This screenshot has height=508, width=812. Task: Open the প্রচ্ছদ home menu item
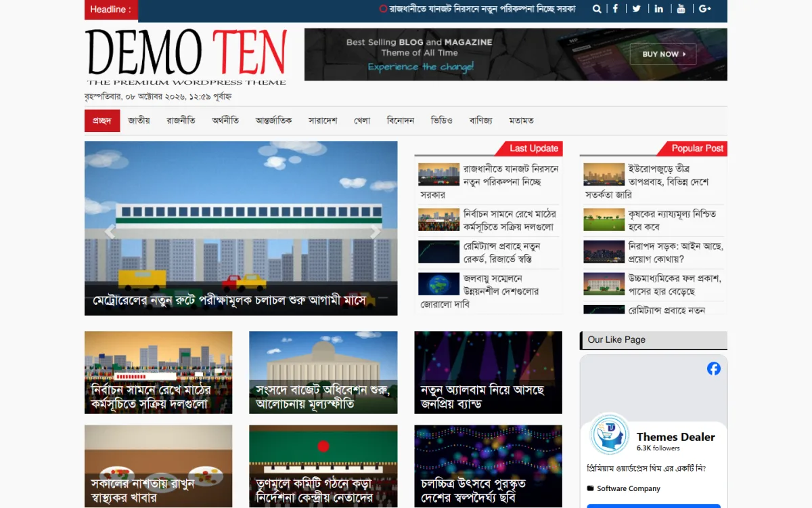coord(102,121)
